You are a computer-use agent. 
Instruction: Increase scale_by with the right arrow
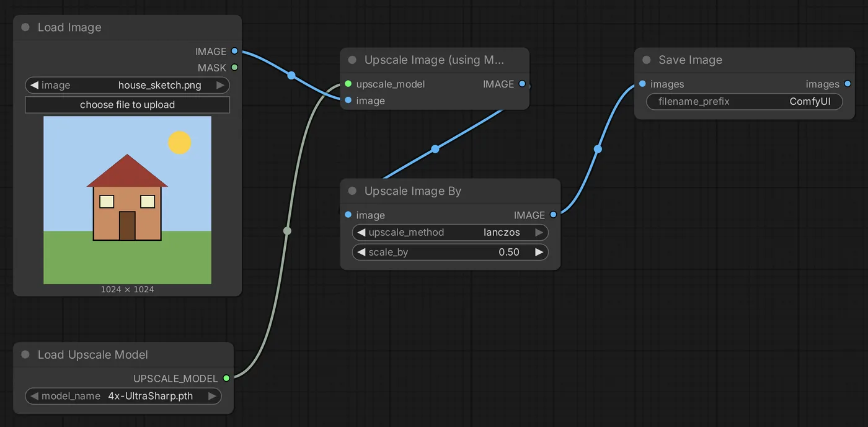(539, 252)
